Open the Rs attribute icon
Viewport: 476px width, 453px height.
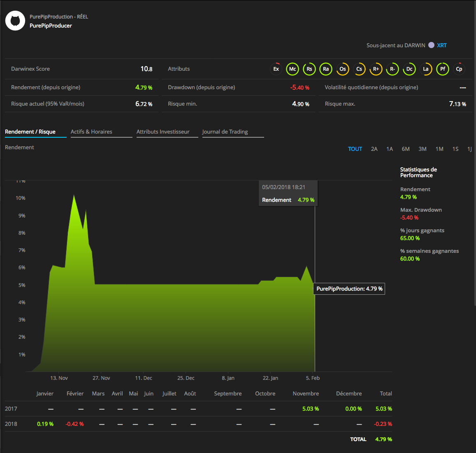[309, 69]
